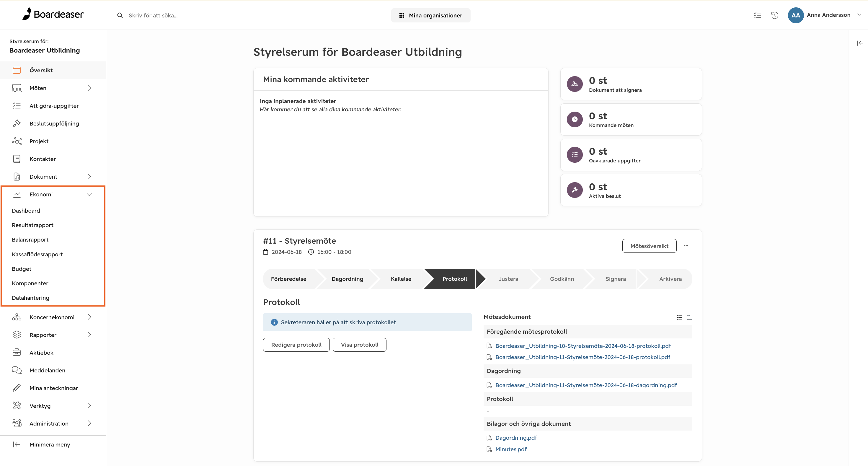Viewport: 868px width, 466px height.
Task: Expand the Koncernekonomi submenu chevron
Action: (x=89, y=317)
